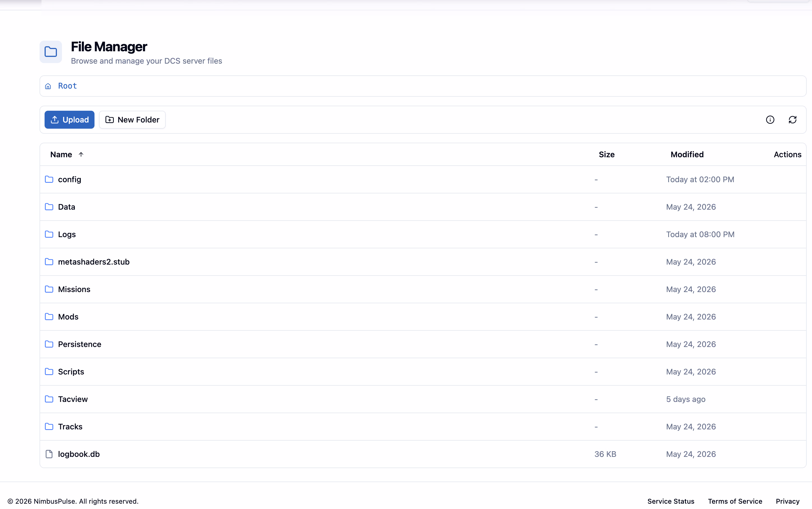Click the home icon in breadcrumb
Image resolution: width=812 pixels, height=509 pixels.
coord(48,86)
